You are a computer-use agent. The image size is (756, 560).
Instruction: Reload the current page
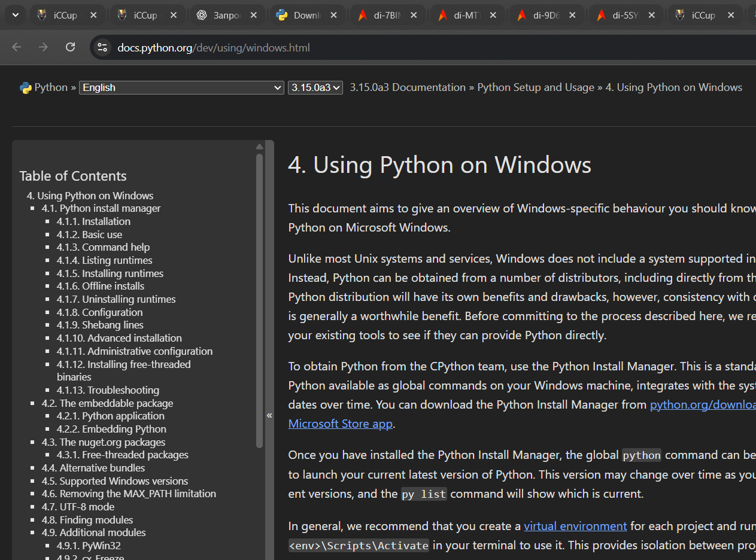click(70, 47)
